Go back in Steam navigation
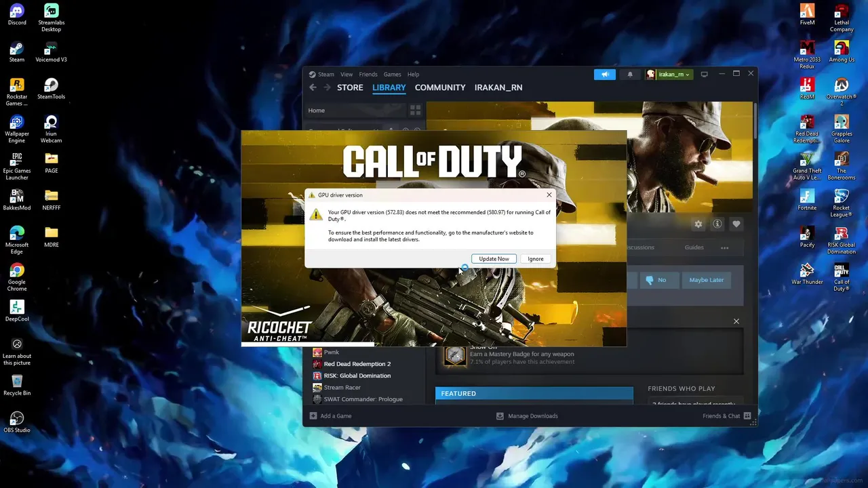 click(313, 87)
